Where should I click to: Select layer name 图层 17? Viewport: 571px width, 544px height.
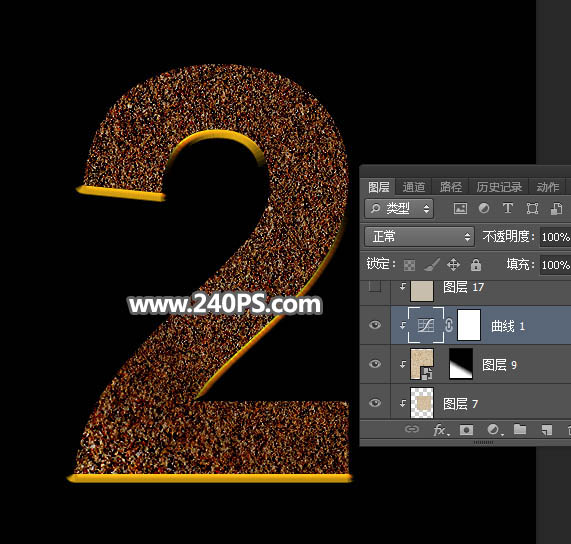pyautogui.click(x=463, y=287)
